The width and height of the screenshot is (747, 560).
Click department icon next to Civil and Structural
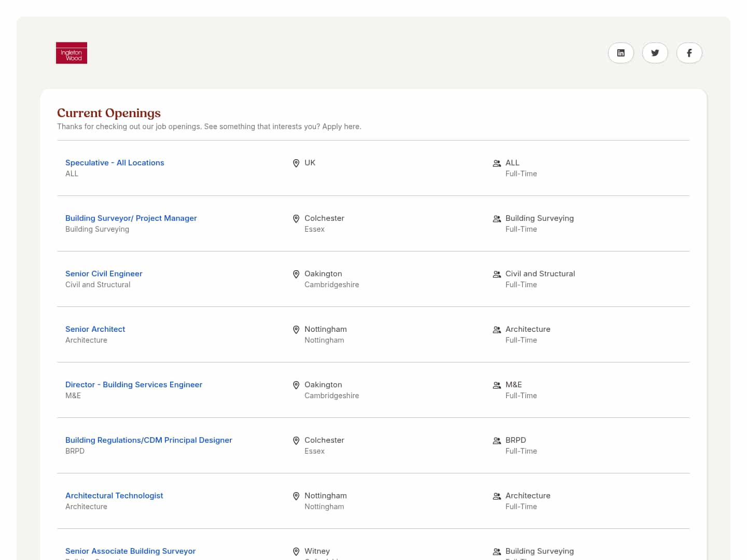point(496,274)
